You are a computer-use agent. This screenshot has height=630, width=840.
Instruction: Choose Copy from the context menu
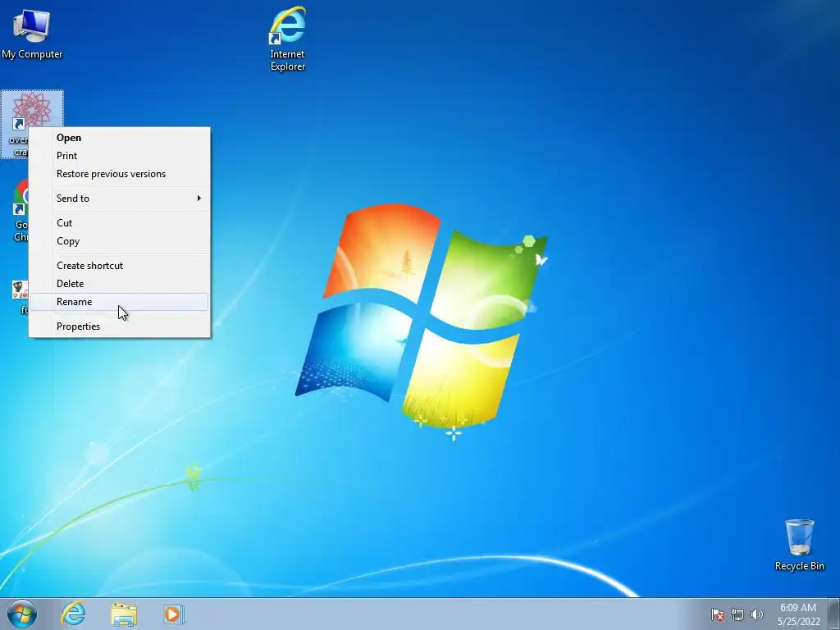[120, 241]
